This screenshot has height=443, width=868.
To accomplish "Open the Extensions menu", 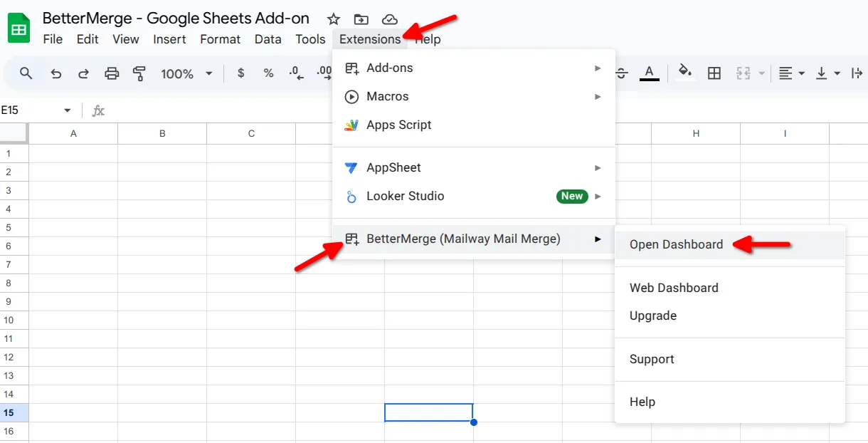I will coord(370,39).
